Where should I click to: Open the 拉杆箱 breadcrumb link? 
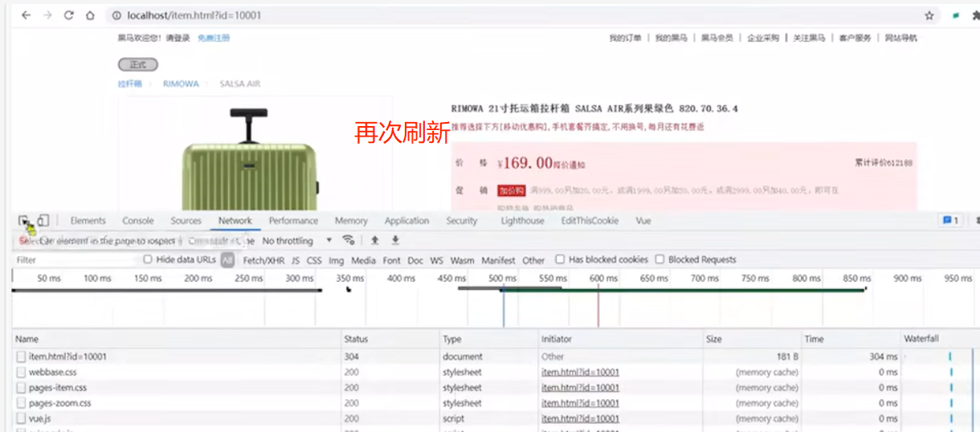click(x=129, y=84)
